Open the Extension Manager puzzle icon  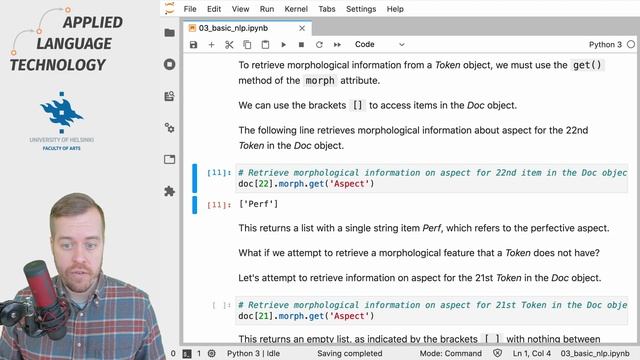(169, 191)
